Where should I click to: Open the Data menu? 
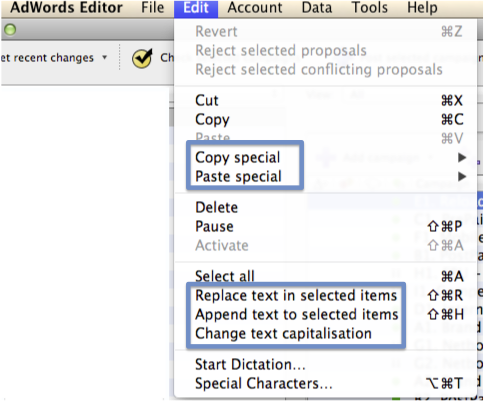coord(317,7)
